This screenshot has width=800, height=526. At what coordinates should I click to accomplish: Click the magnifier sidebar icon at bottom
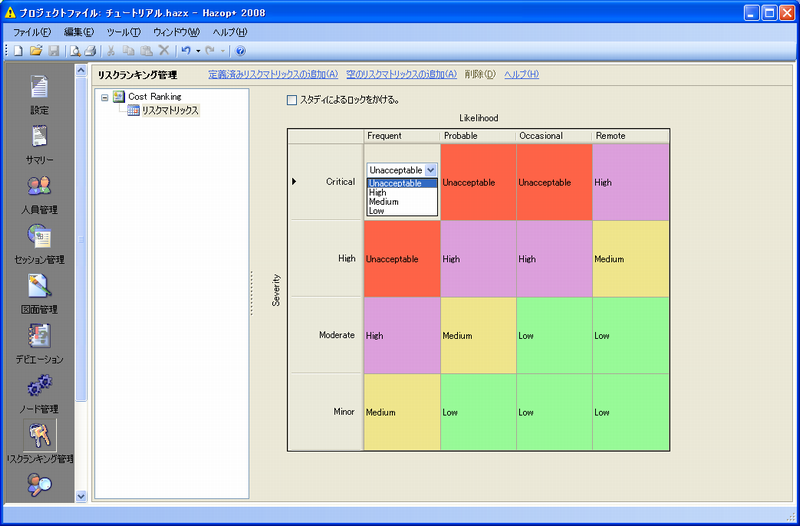(x=39, y=484)
